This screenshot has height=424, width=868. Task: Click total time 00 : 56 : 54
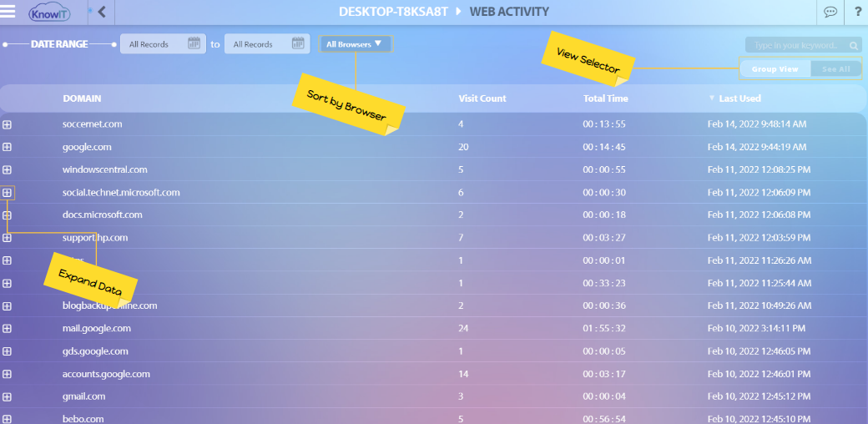pos(604,419)
